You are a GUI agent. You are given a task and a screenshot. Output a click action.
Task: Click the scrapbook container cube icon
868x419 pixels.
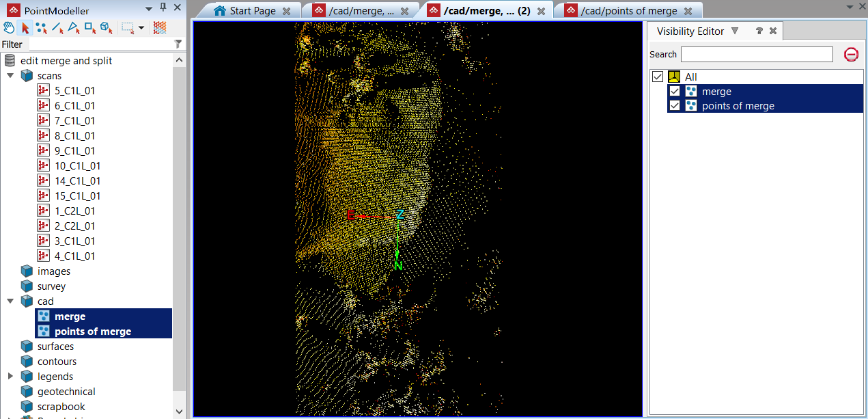pos(27,407)
